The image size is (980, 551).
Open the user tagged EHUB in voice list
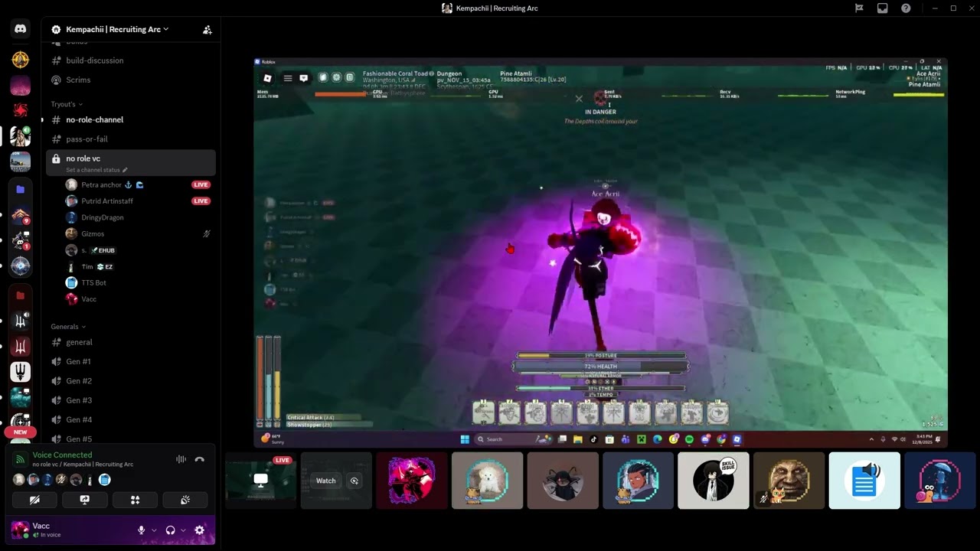[139, 250]
